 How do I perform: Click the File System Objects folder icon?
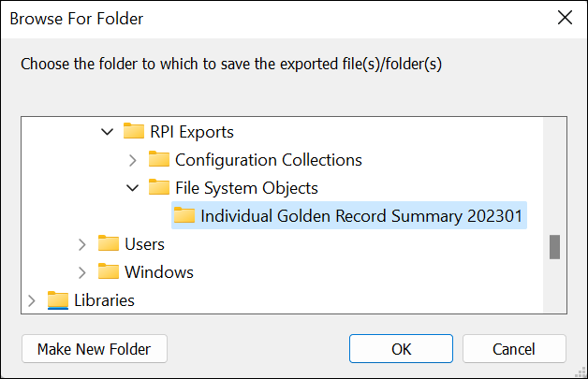(x=159, y=188)
